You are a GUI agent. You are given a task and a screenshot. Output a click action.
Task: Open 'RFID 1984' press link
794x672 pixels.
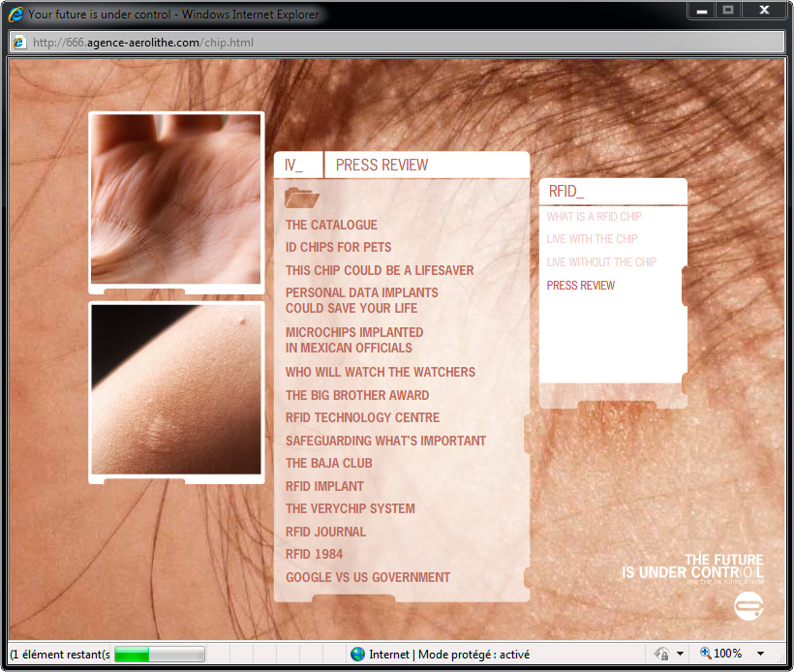pyautogui.click(x=314, y=555)
